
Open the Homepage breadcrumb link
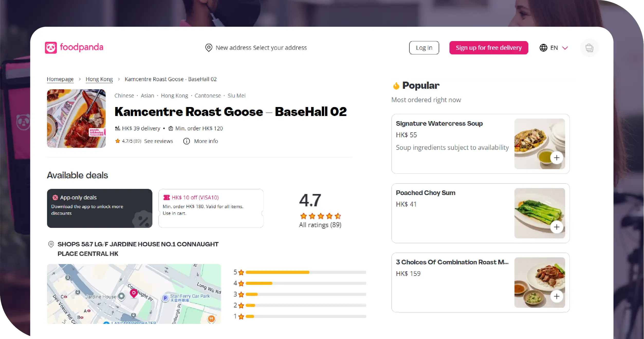pos(60,79)
